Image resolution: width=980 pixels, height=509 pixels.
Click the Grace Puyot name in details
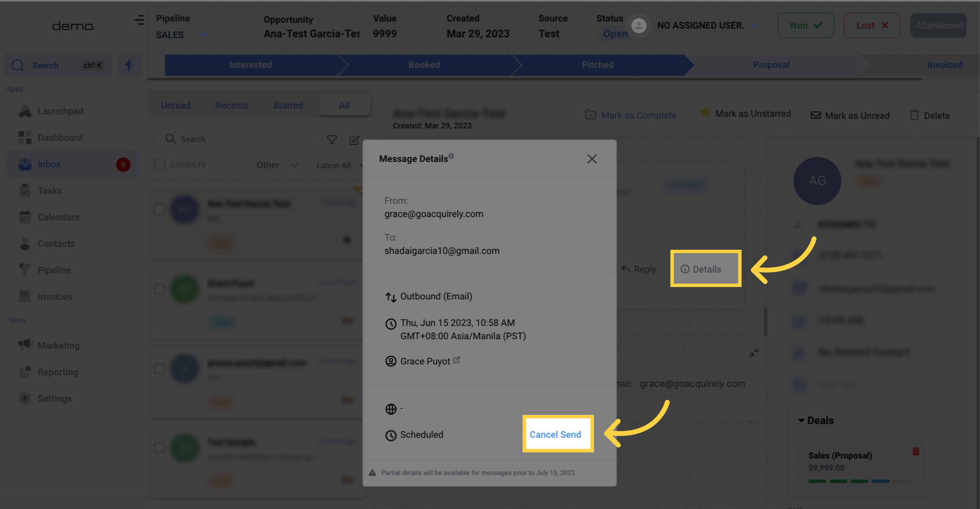[425, 361]
